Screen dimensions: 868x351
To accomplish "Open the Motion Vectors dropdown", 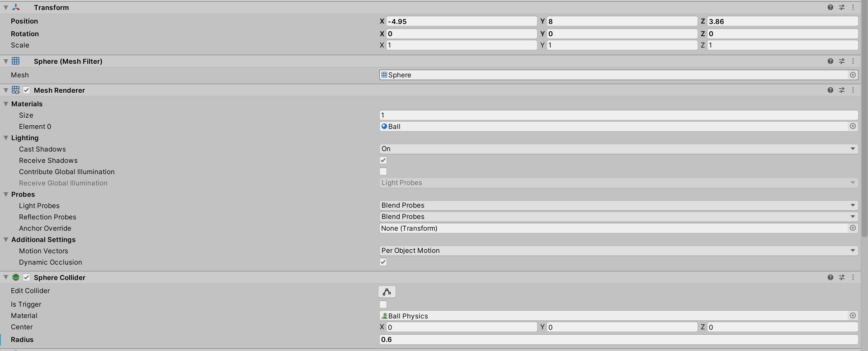I will pos(618,251).
